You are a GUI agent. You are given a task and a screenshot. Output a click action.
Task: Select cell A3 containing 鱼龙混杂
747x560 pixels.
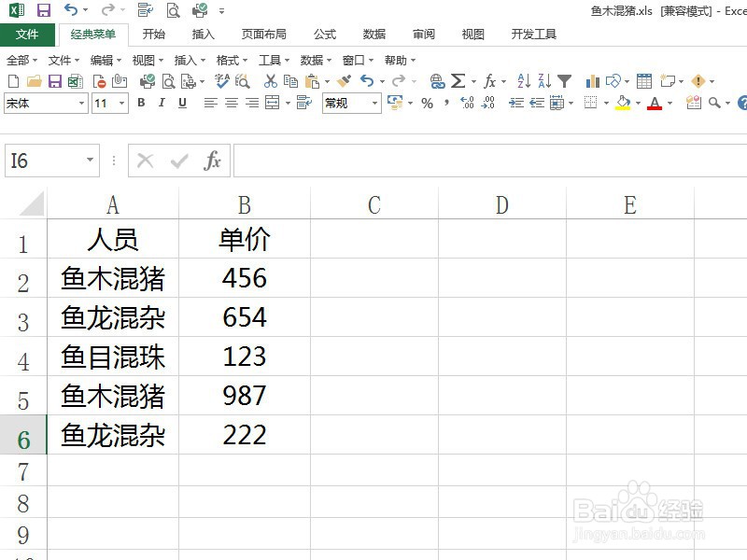point(112,316)
